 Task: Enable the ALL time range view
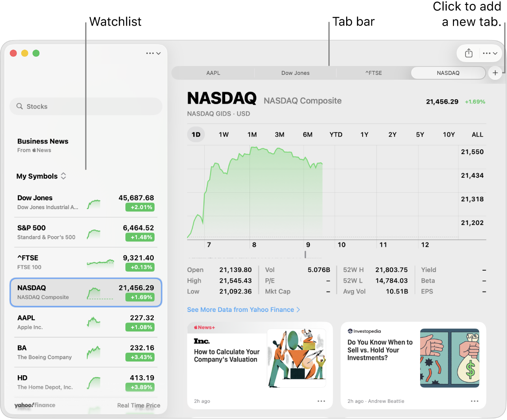coord(477,134)
